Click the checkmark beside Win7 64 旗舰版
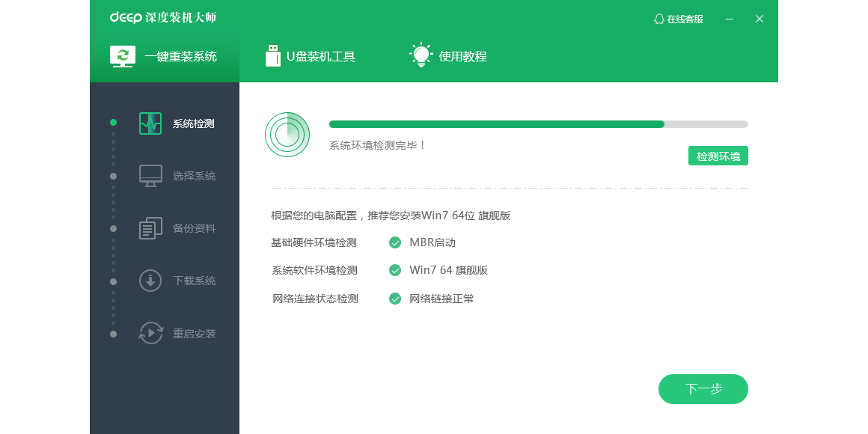The image size is (868, 434). (x=395, y=270)
